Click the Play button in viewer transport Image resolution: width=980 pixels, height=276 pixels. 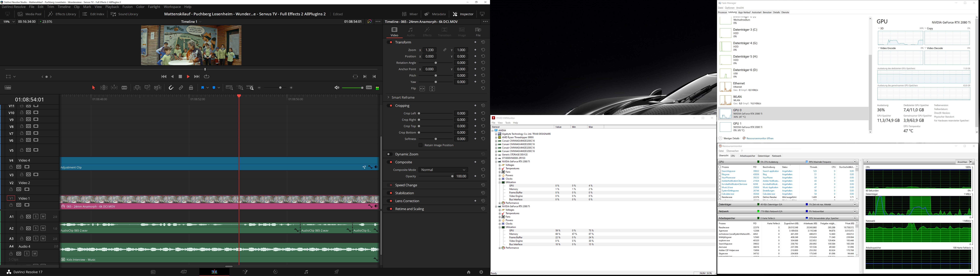pos(188,77)
